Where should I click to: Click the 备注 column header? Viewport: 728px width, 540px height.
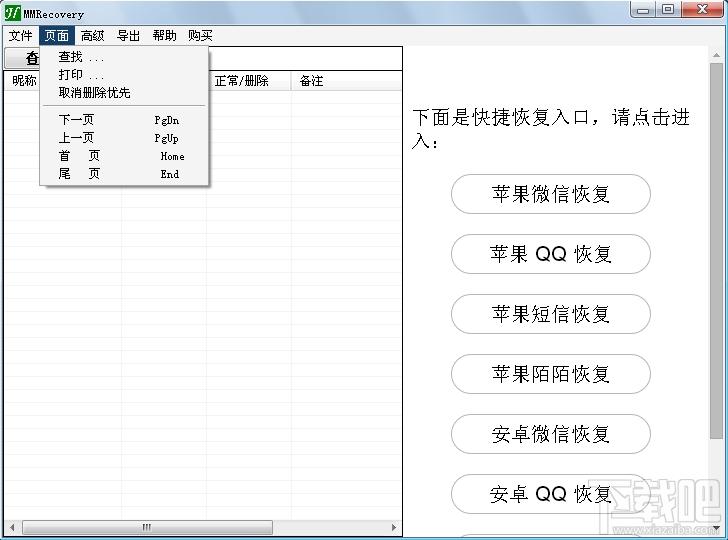pyautogui.click(x=346, y=81)
